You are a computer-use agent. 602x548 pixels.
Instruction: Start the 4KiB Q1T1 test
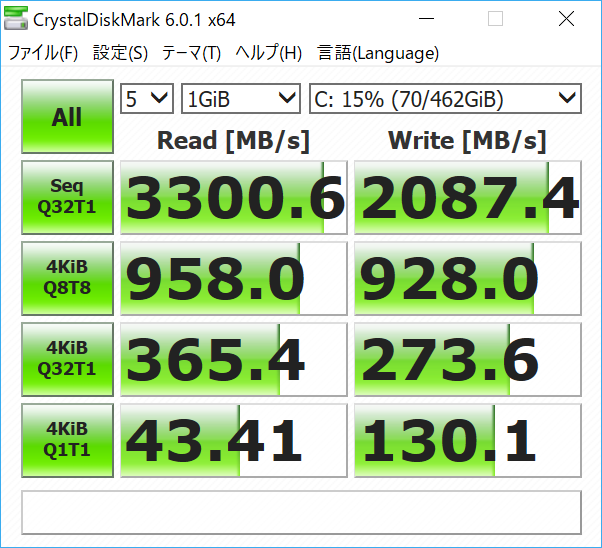click(68, 440)
